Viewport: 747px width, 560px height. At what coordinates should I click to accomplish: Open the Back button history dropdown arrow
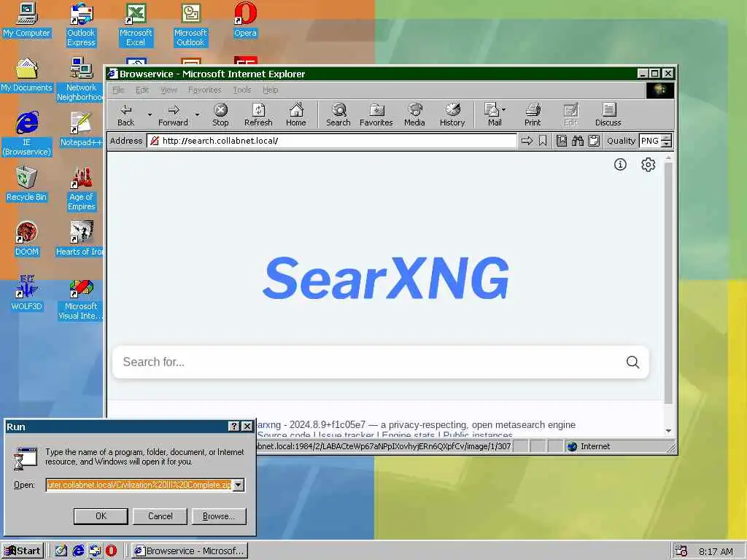(x=150, y=114)
